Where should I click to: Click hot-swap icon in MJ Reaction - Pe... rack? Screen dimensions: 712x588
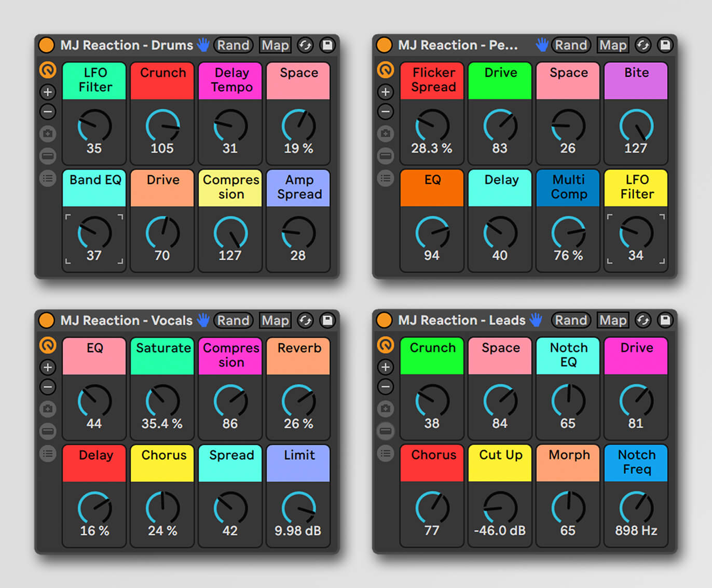tap(643, 45)
